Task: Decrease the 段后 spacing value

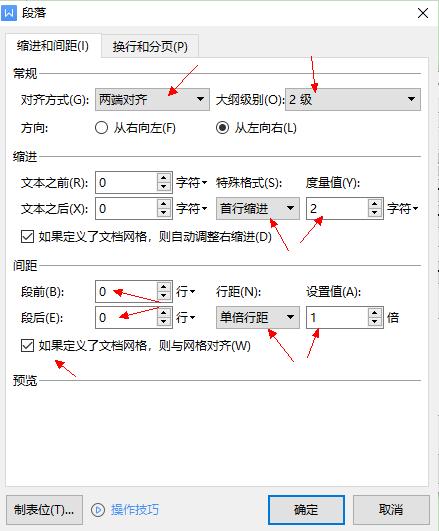Action: pyautogui.click(x=164, y=322)
